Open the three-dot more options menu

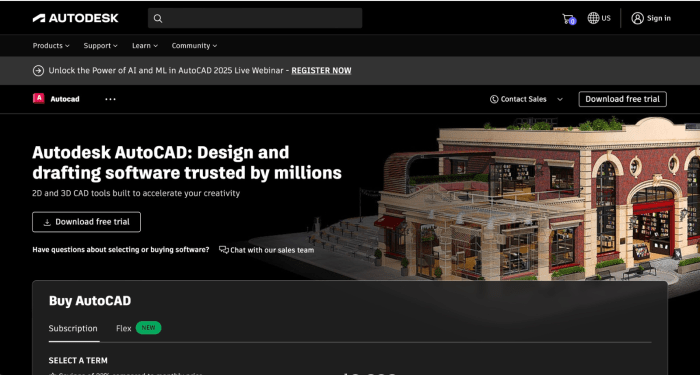(x=110, y=99)
